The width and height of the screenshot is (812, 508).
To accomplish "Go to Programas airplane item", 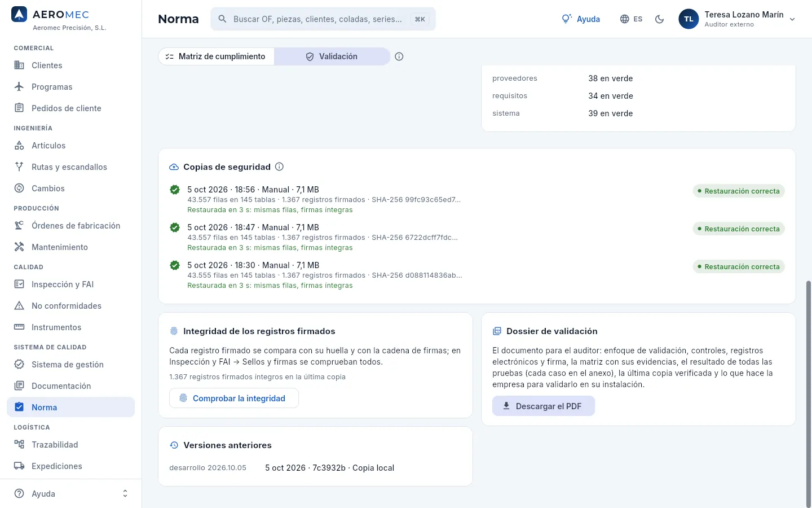I will tap(70, 87).
